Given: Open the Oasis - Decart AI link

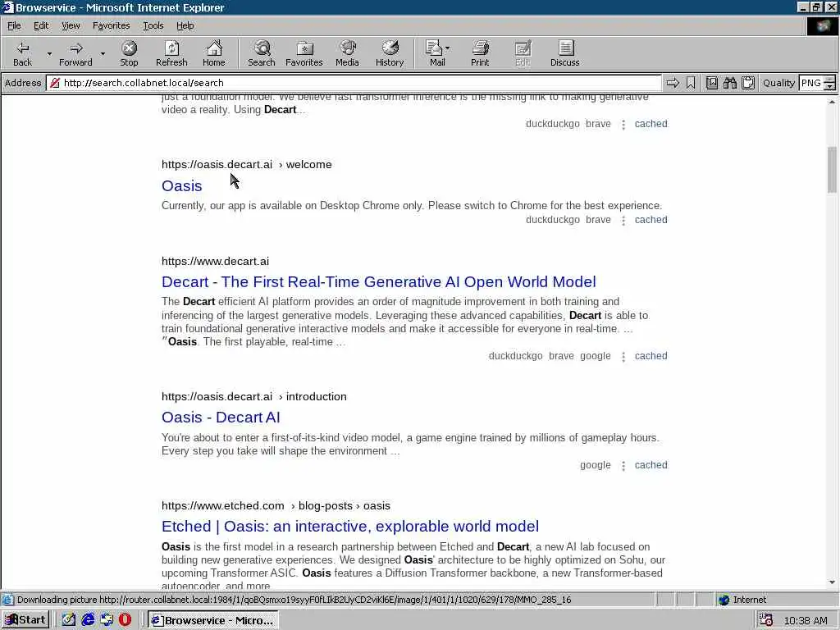Looking at the screenshot, I should [x=221, y=418].
